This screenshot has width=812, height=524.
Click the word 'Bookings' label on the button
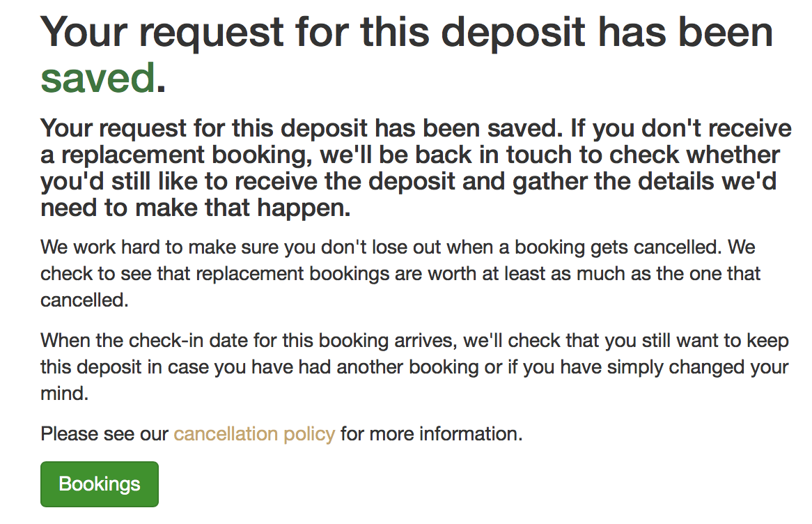tap(99, 484)
